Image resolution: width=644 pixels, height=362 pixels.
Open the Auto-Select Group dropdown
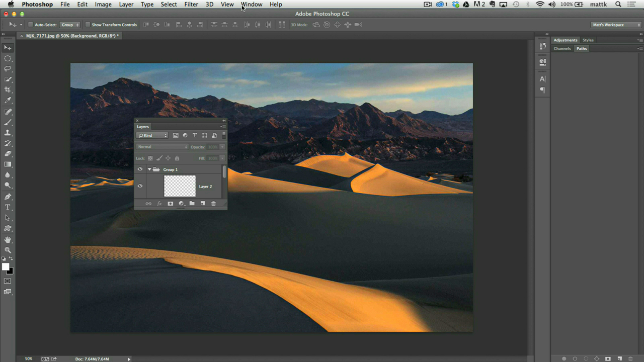pos(70,25)
